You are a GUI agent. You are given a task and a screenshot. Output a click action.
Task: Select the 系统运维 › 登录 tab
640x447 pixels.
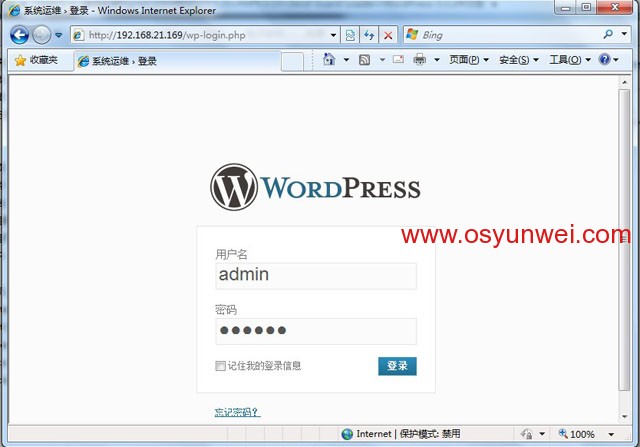tap(178, 61)
